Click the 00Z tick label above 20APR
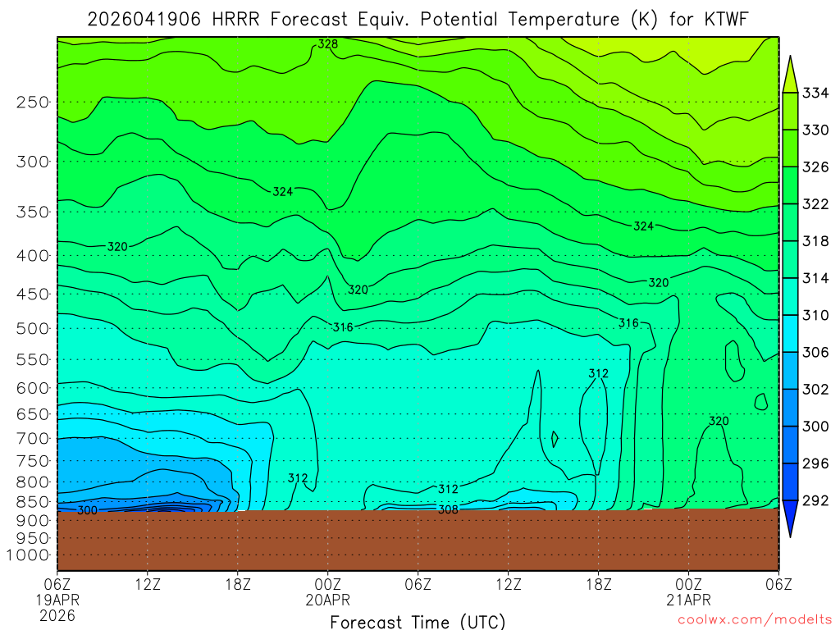Screen dimensions: 840x630 (328, 584)
